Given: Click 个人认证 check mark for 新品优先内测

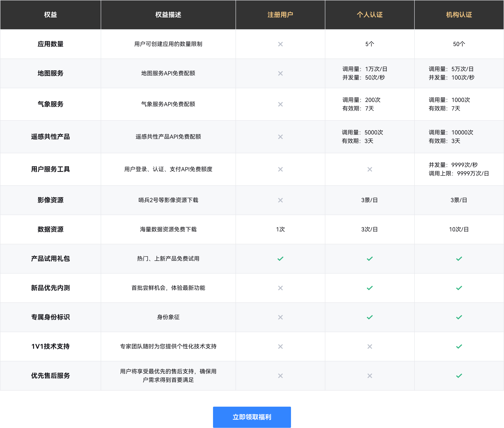Looking at the screenshot, I should 369,288.
